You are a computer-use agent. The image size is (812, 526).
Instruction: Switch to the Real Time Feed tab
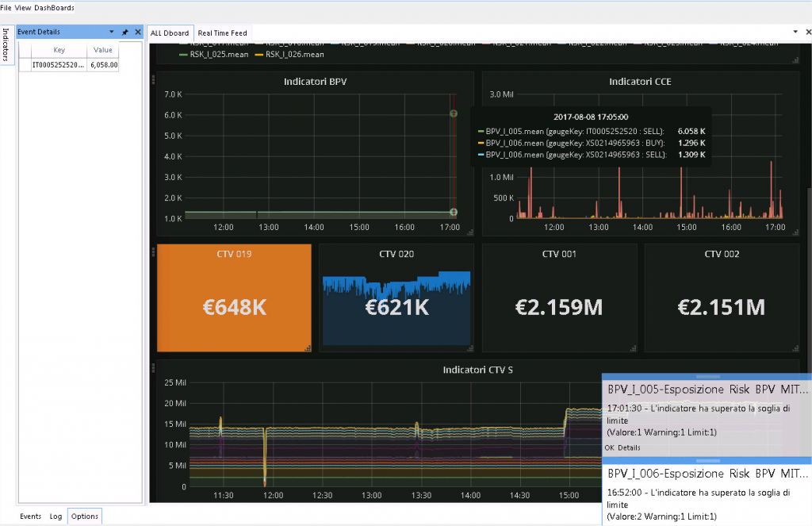click(221, 33)
